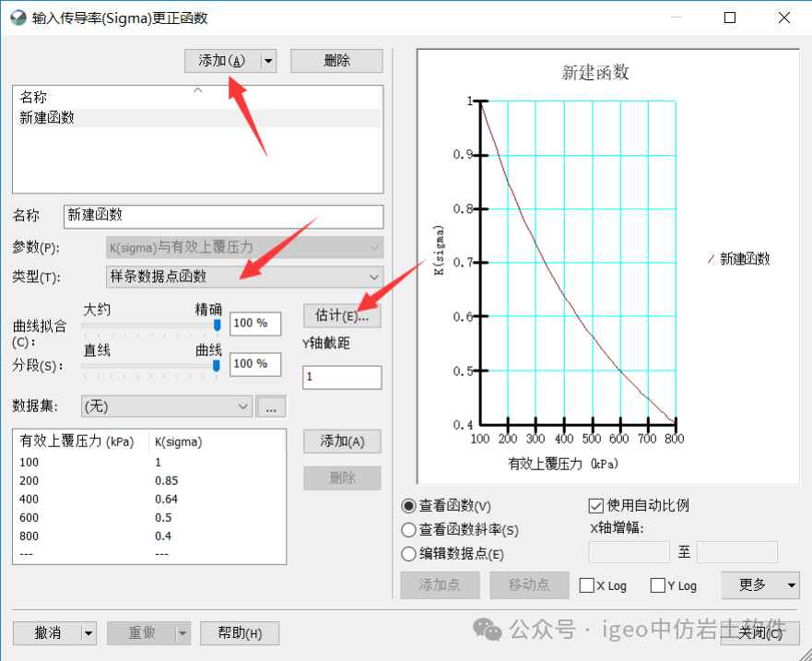Click the 帮助(H) button
Screen dimensions: 812x661
[240, 632]
